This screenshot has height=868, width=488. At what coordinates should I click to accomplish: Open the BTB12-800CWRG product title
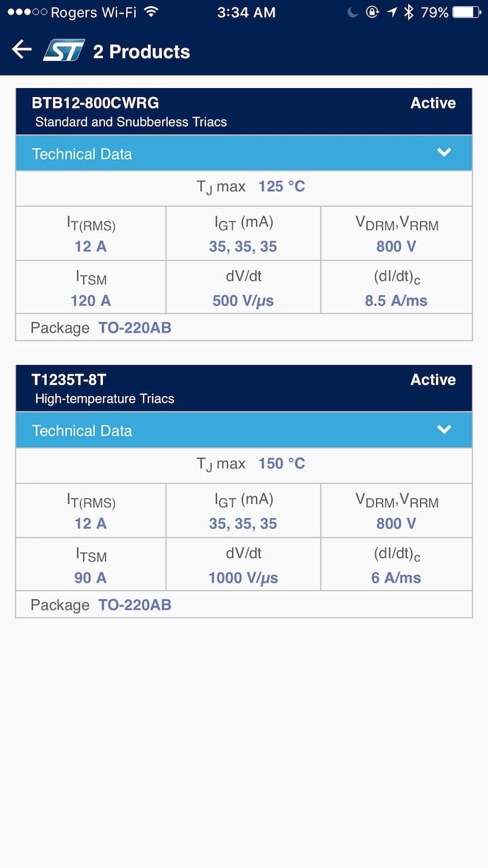96,103
